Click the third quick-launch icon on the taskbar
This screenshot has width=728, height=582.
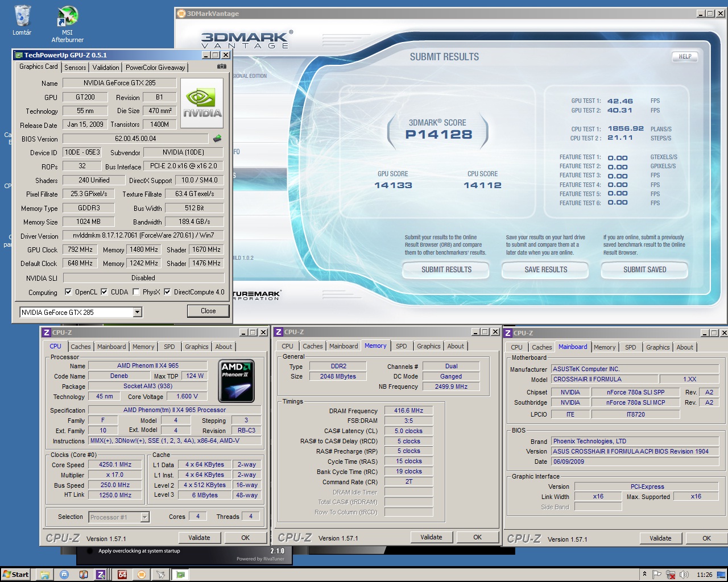pyautogui.click(x=84, y=575)
